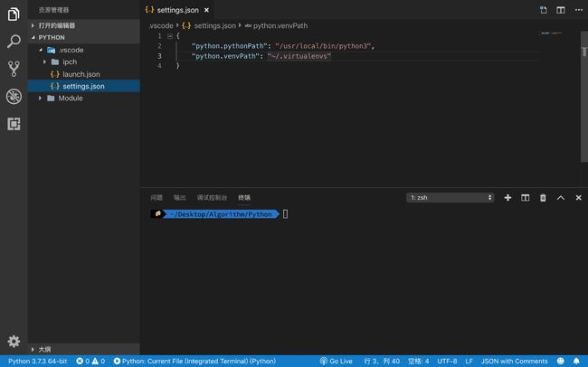The width and height of the screenshot is (588, 367).
Task: Open errors and warnings count in status bar
Action: tap(90, 361)
